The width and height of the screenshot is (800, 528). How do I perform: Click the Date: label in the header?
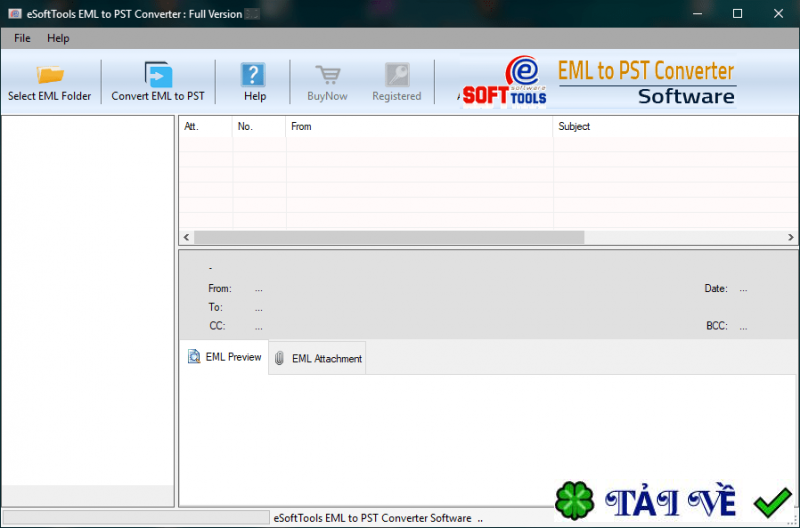click(716, 289)
